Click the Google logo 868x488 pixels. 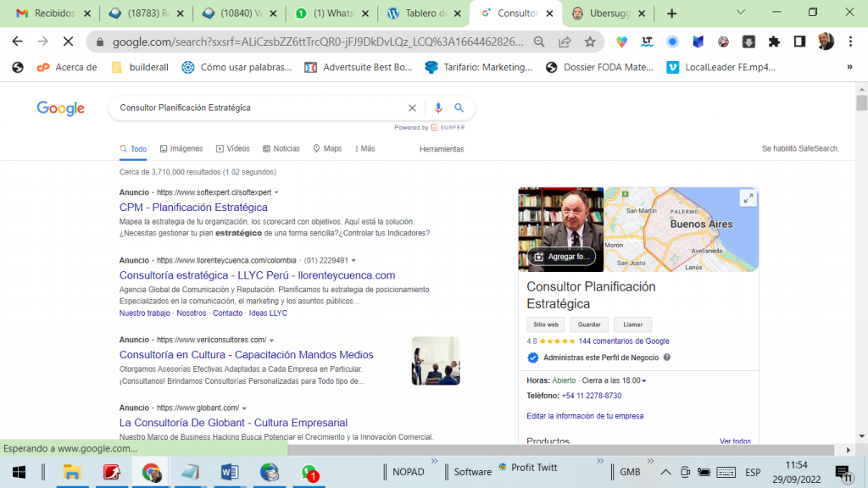[61, 108]
